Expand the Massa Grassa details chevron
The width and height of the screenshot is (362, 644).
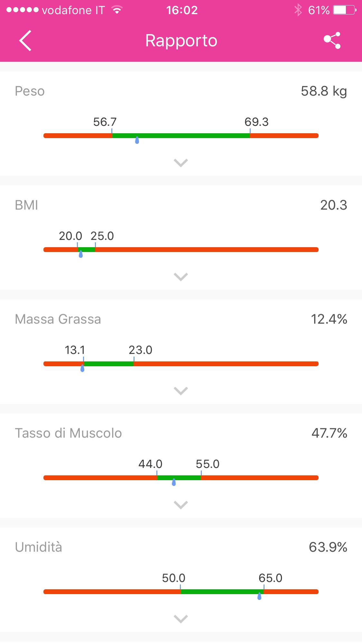click(181, 391)
